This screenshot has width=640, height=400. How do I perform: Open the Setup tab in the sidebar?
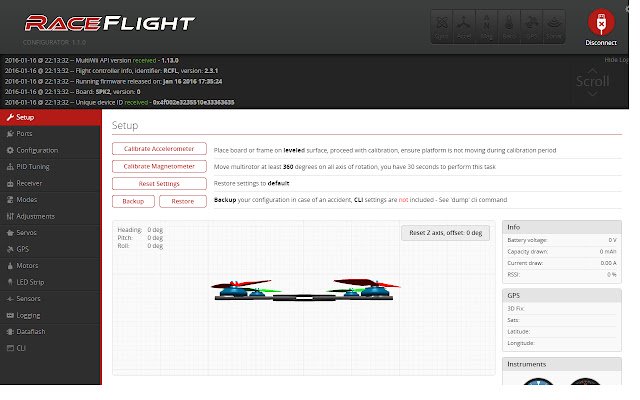click(x=51, y=117)
